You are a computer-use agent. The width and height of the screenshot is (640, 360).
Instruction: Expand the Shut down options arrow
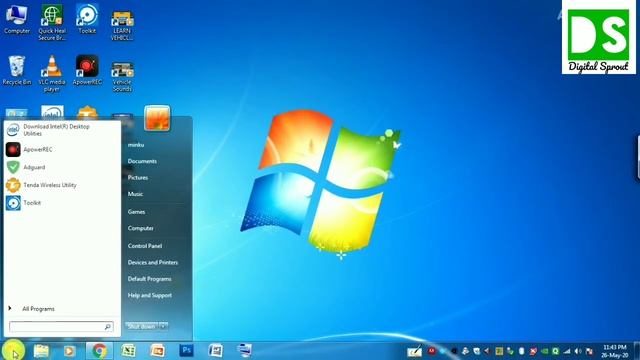pos(163,327)
